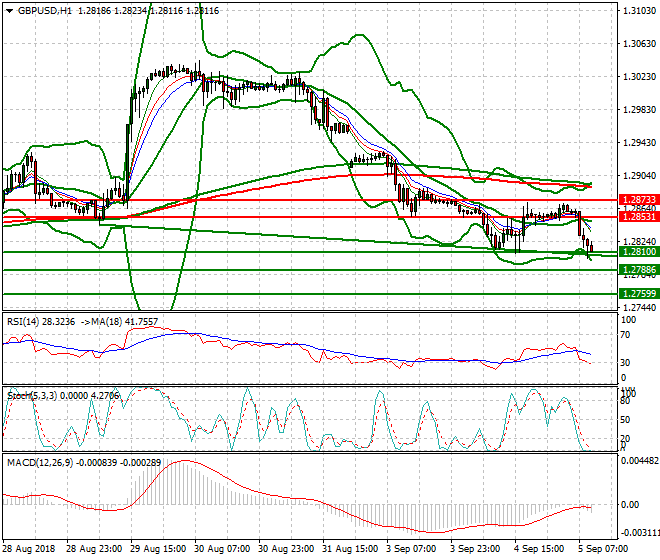Click the 3 Sep 23:00 time label
Screen dimensions: 660x560
(476, 549)
